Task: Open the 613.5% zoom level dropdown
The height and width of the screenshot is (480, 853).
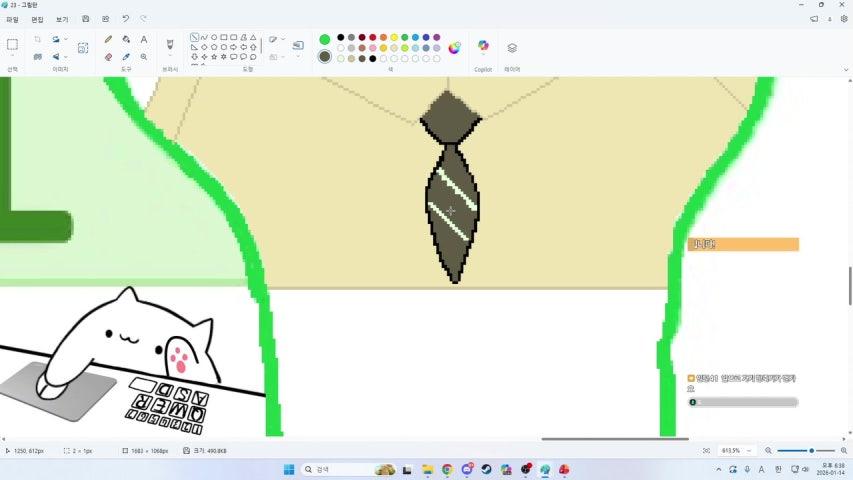Action: (x=736, y=451)
